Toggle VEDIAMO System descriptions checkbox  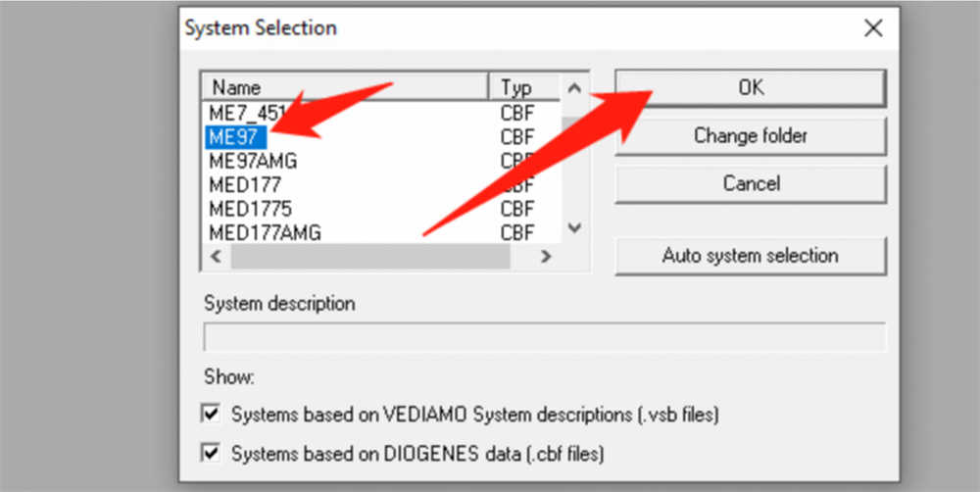pos(211,415)
